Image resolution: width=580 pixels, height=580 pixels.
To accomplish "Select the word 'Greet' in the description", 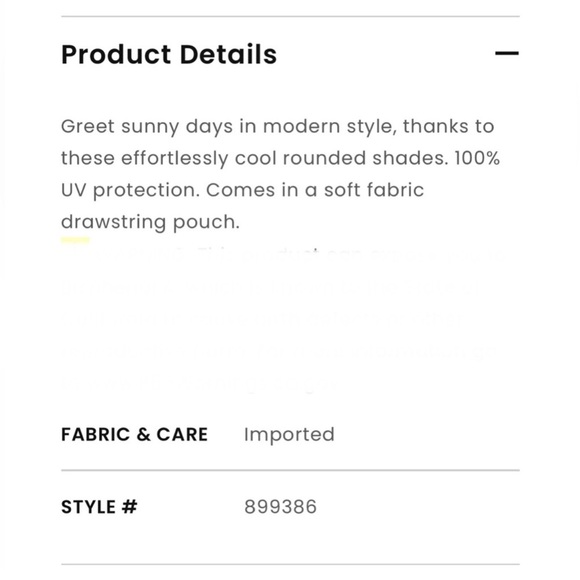I will pos(88,126).
